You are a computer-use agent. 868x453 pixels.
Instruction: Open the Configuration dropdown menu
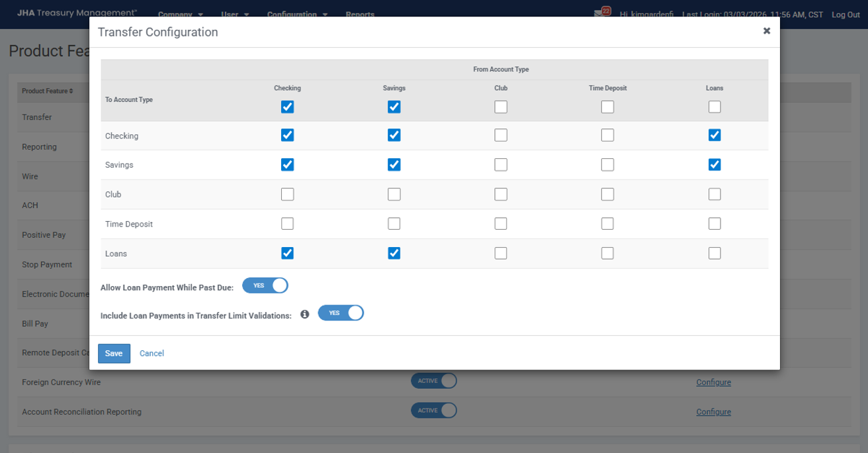click(x=297, y=15)
